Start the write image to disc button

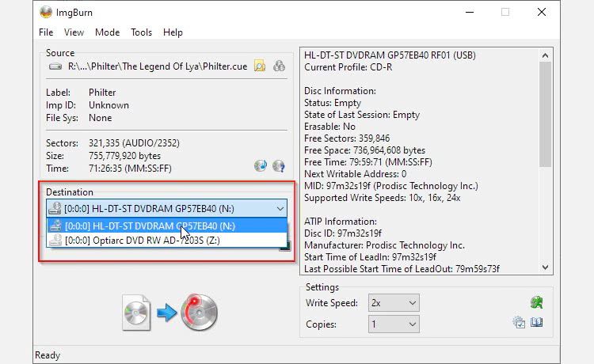[170, 313]
